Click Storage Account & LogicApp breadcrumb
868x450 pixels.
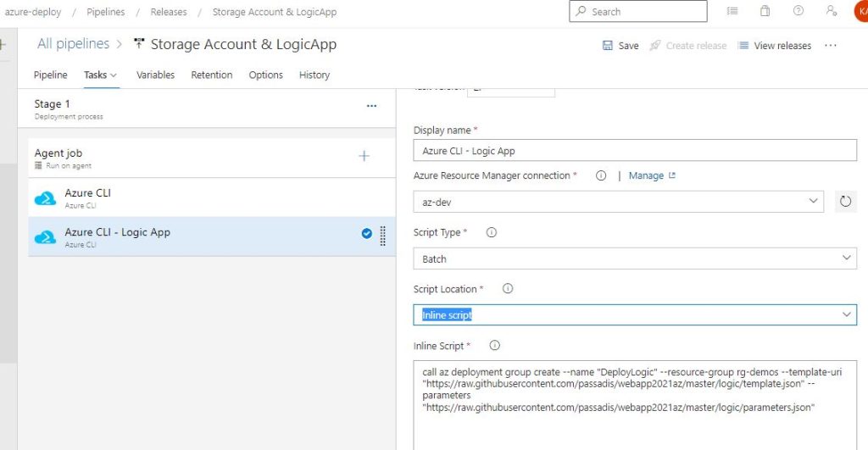(x=275, y=12)
